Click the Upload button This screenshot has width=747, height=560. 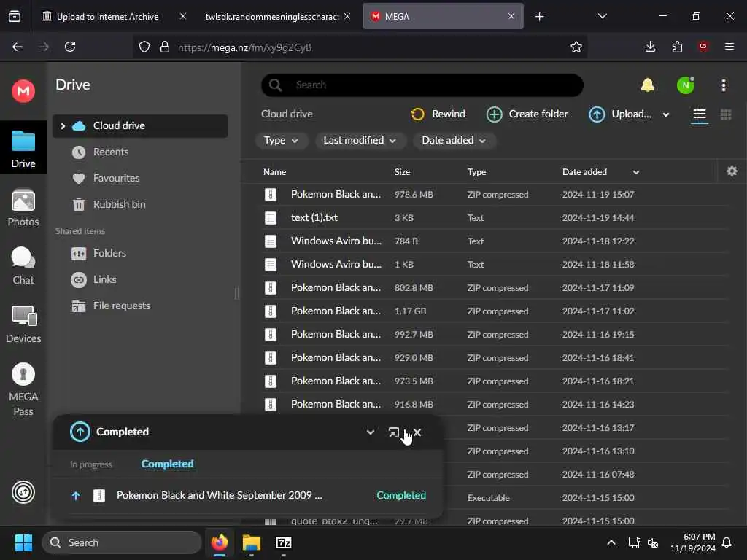point(620,114)
